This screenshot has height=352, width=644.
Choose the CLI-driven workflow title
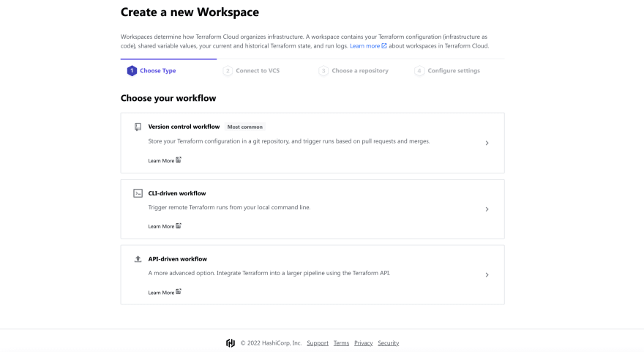pyautogui.click(x=177, y=193)
